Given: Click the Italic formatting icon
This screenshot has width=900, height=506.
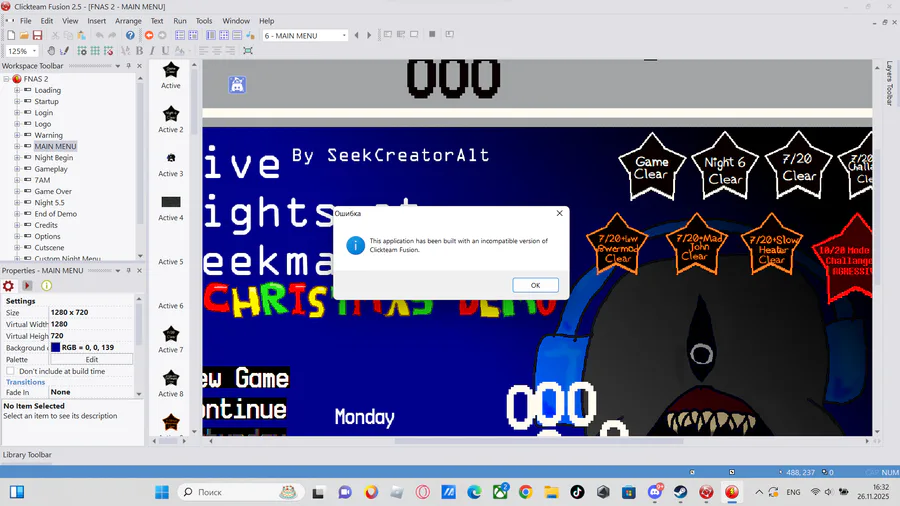Looking at the screenshot, I should point(152,51).
